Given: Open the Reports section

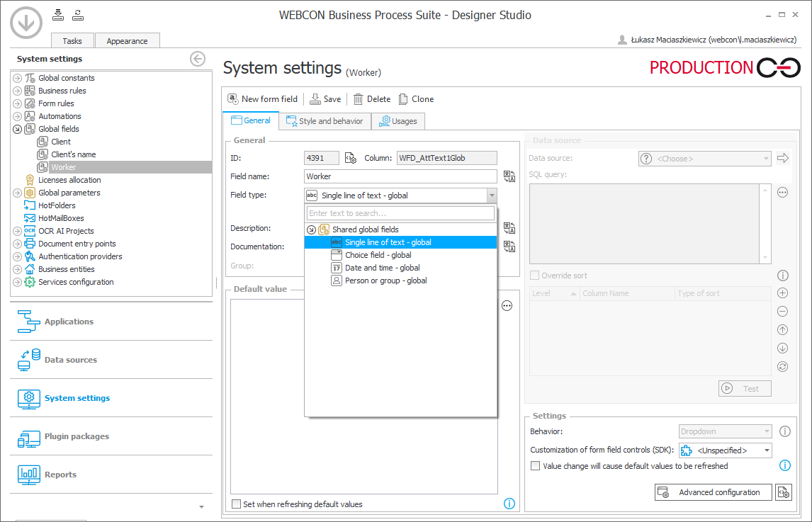Looking at the screenshot, I should (x=111, y=475).
